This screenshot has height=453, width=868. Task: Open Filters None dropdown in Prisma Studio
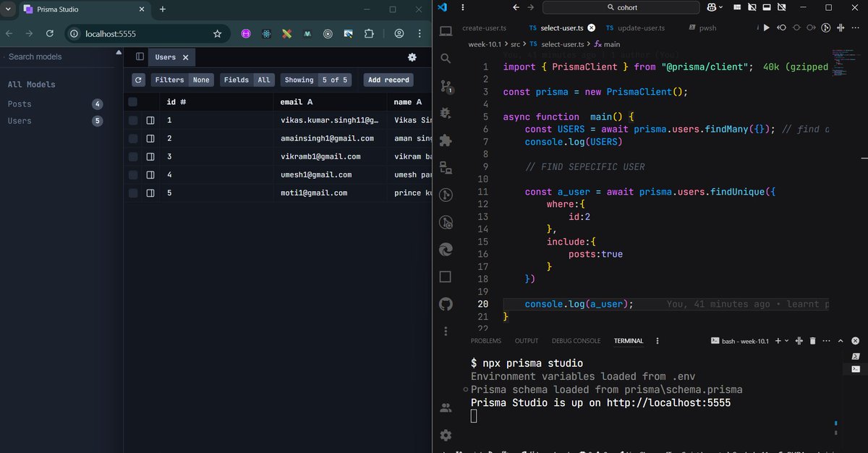click(182, 80)
